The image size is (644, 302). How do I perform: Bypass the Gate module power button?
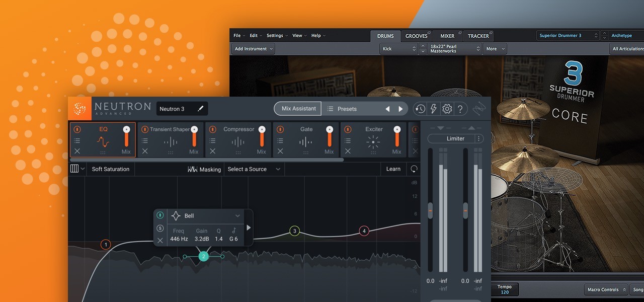point(280,129)
